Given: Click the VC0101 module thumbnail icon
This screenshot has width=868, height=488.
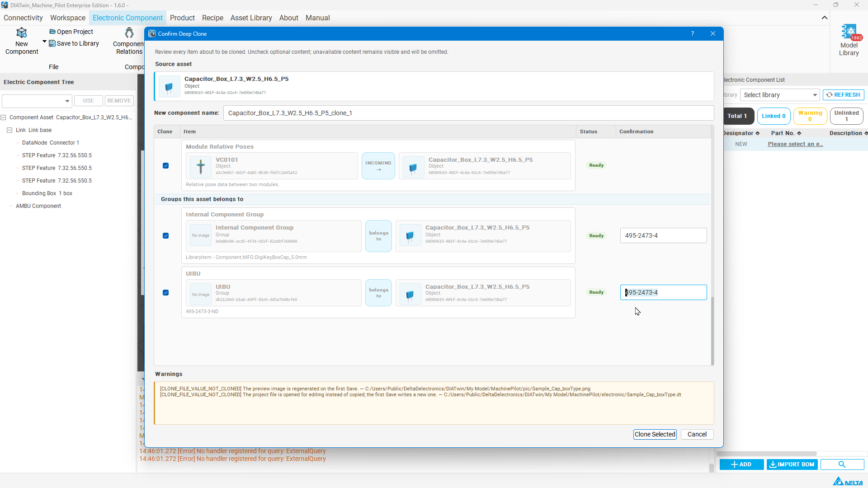Looking at the screenshot, I should [201, 166].
